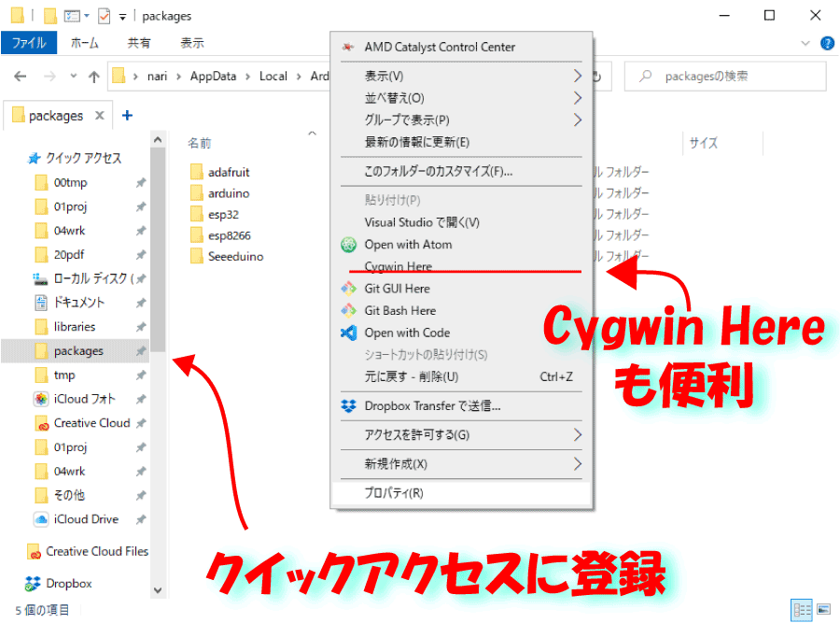Unpin the 00tmp folder from quick access
This screenshot has height=623, width=840.
tap(140, 183)
